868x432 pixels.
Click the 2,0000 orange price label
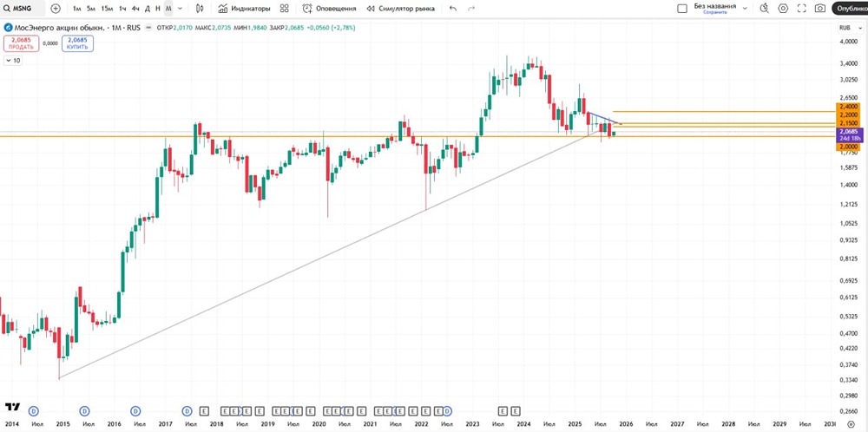(x=847, y=147)
